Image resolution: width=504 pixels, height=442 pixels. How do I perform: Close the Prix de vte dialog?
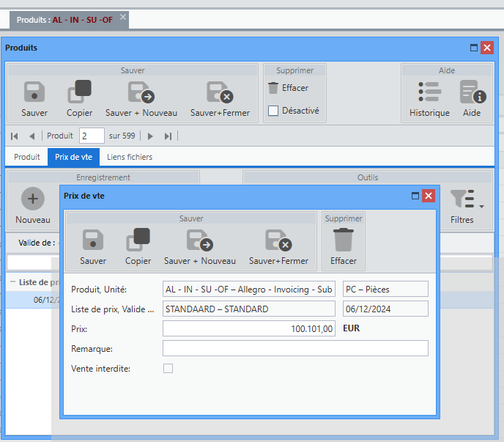(x=429, y=196)
